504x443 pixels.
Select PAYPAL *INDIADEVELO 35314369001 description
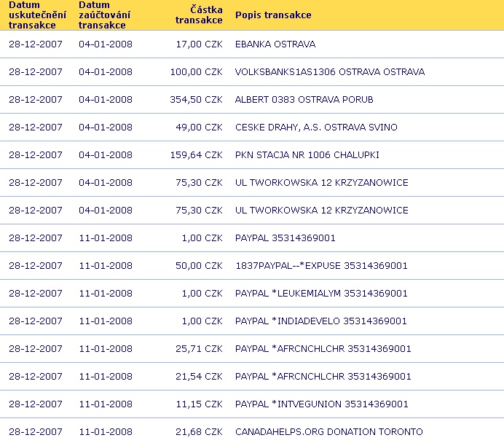321,321
